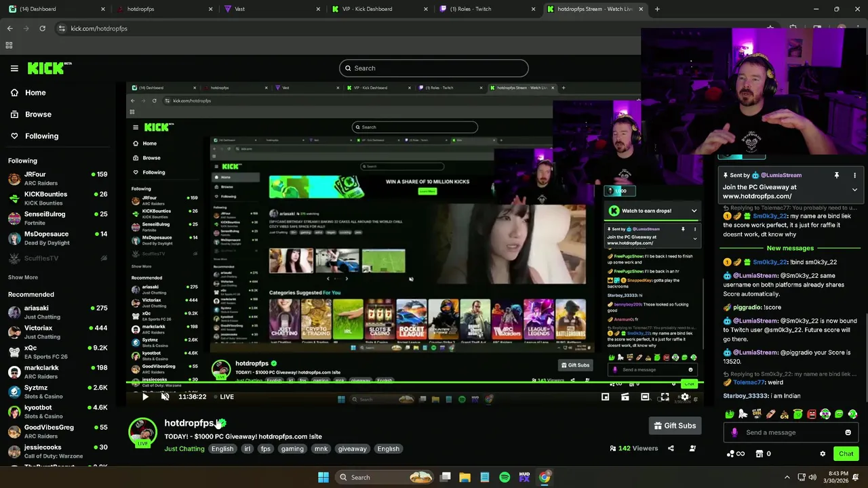Screen dimensions: 868x488
Task: Click the KICK logo
Action: tap(49, 68)
